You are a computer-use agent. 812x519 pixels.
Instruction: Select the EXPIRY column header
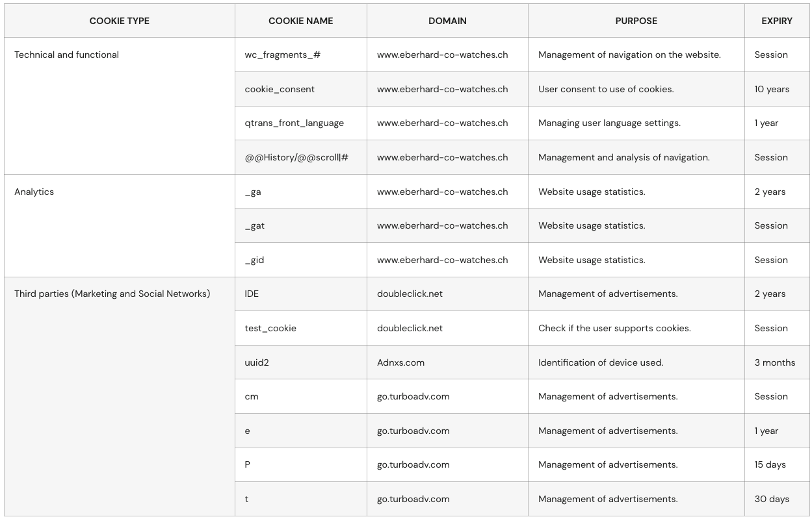[x=777, y=21]
